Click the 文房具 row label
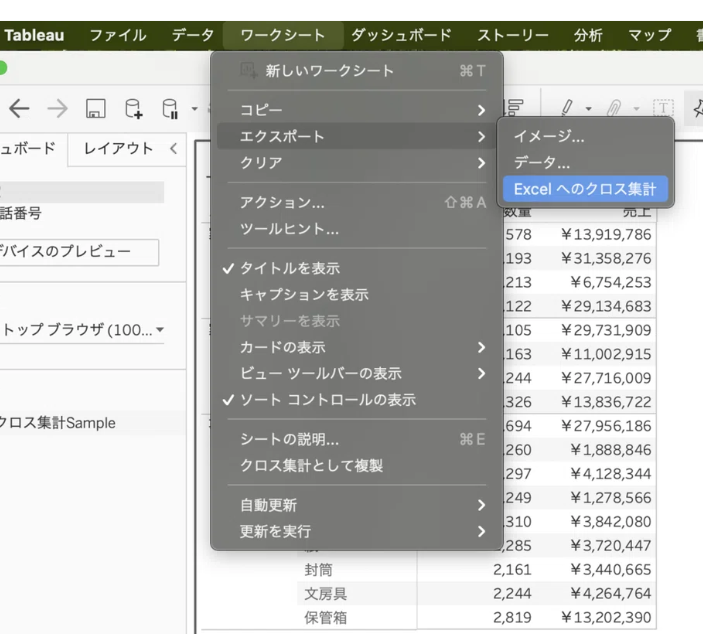 click(325, 594)
